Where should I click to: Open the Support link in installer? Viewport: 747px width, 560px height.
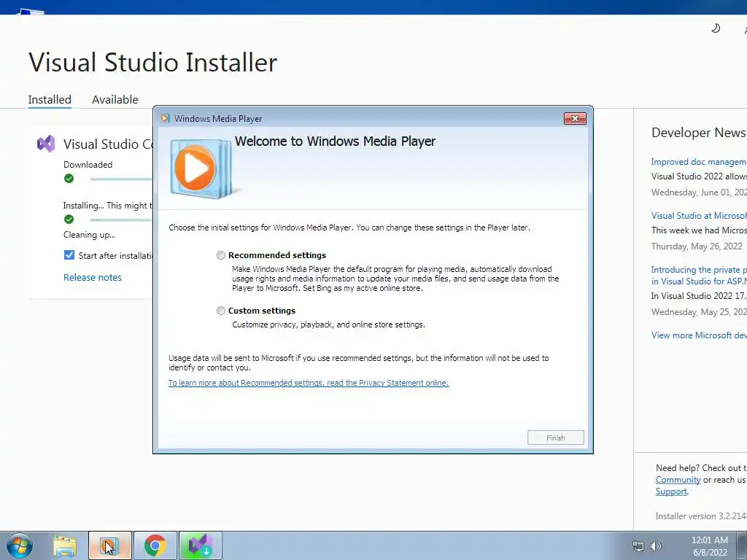tap(671, 491)
